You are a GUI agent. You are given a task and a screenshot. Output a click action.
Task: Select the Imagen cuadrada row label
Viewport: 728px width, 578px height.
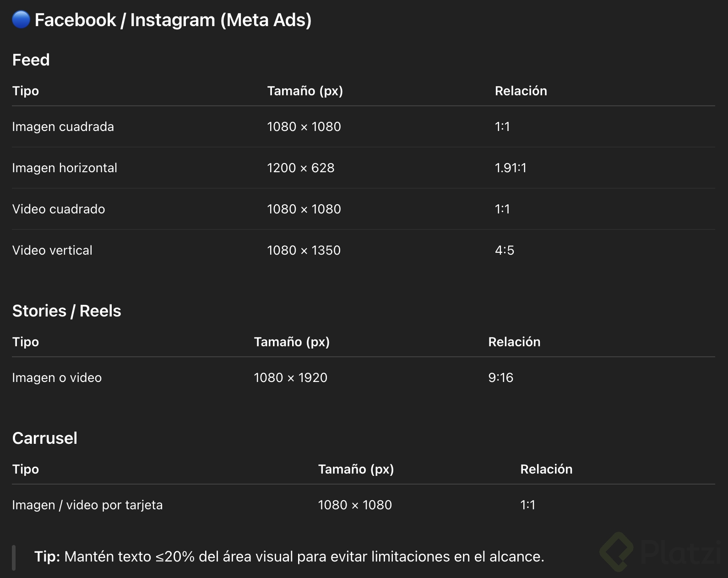pyautogui.click(x=63, y=127)
